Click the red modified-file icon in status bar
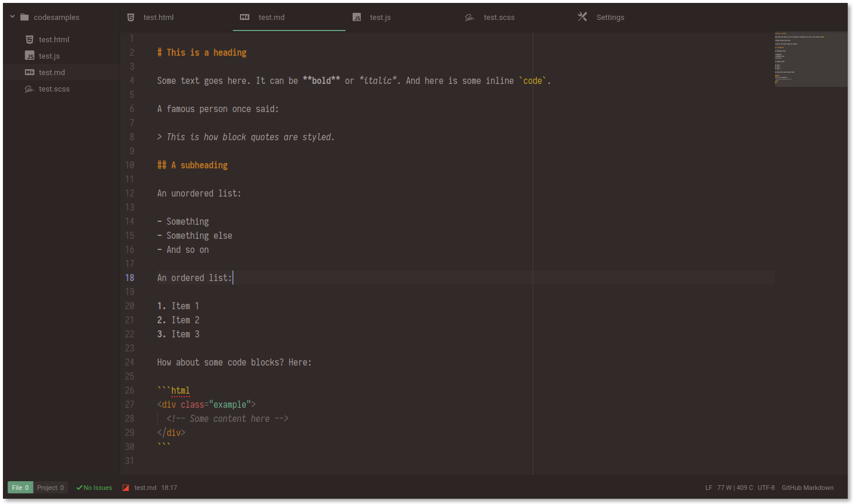The width and height of the screenshot is (853, 504). pyautogui.click(x=126, y=488)
